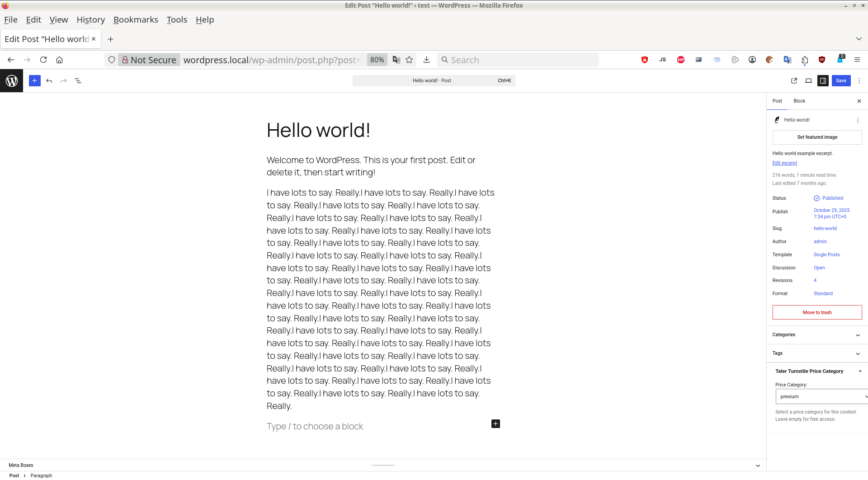Click the Firefox Search input field
The width and height of the screenshot is (868, 480).
(x=518, y=60)
